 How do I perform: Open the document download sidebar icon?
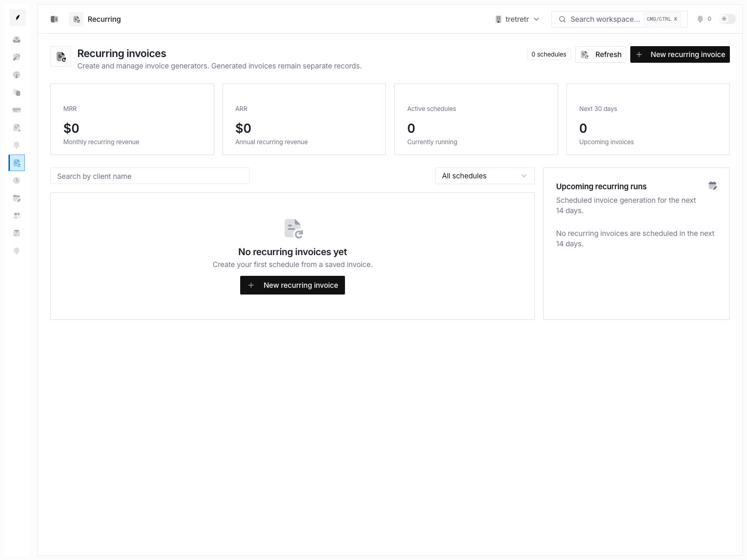click(17, 128)
